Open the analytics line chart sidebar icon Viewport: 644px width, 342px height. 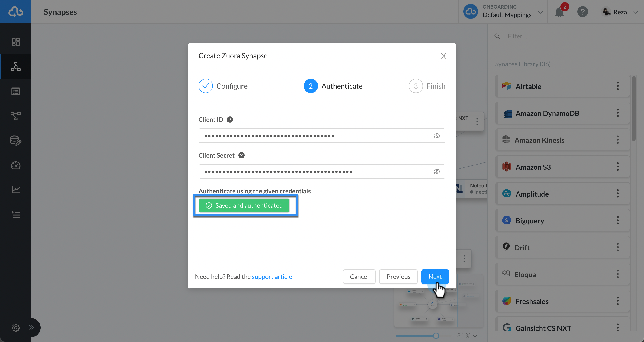[x=16, y=190]
